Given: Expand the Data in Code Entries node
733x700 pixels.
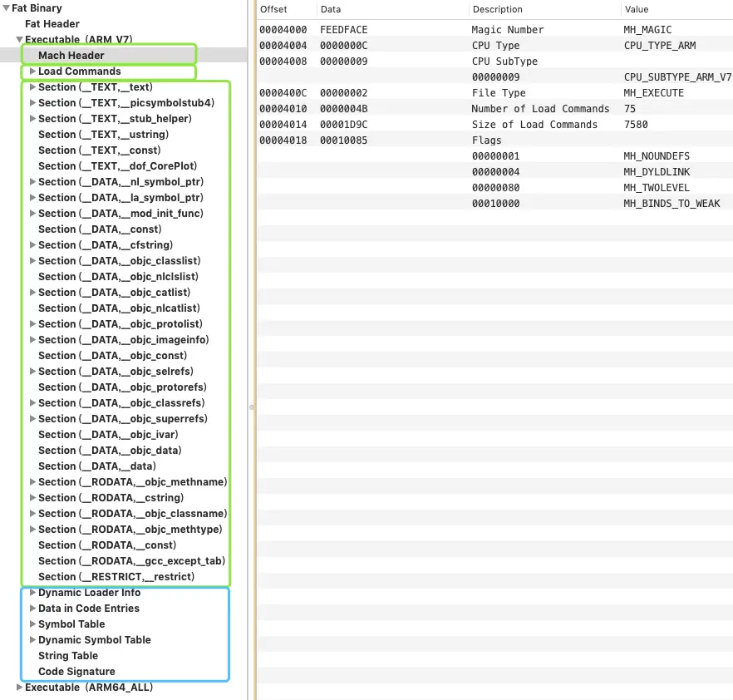Looking at the screenshot, I should (x=32, y=609).
